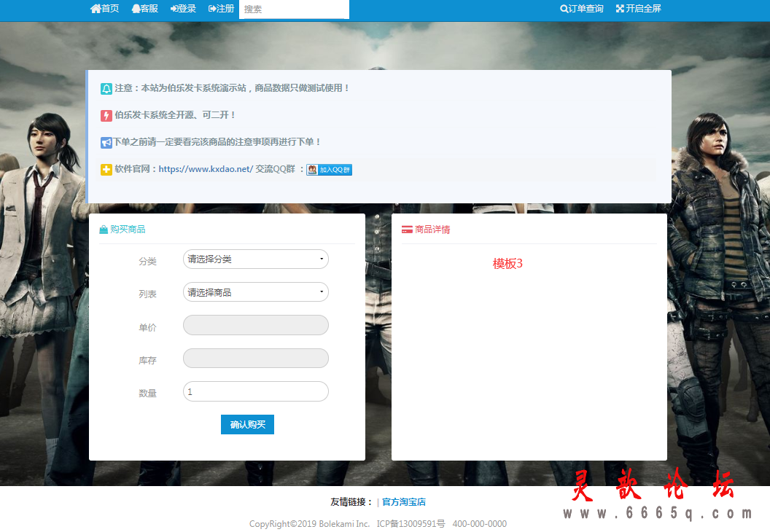Click the red lightning bolt icon

tap(106, 116)
